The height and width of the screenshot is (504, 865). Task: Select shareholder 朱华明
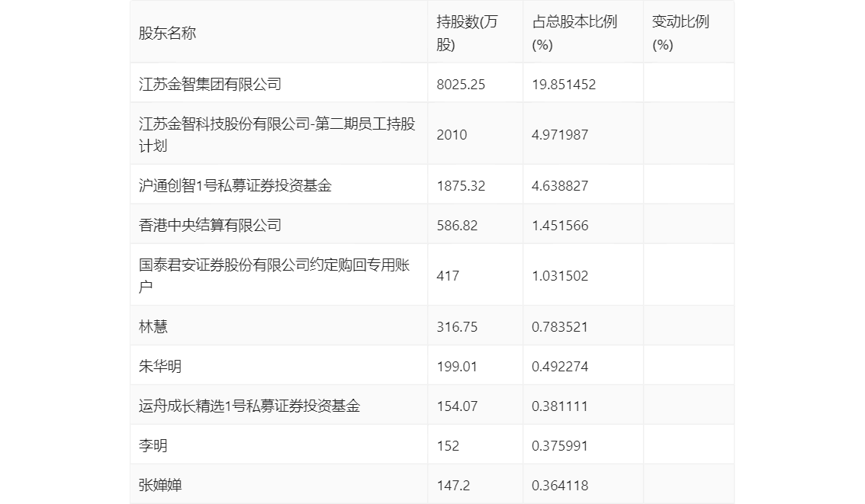(x=160, y=367)
